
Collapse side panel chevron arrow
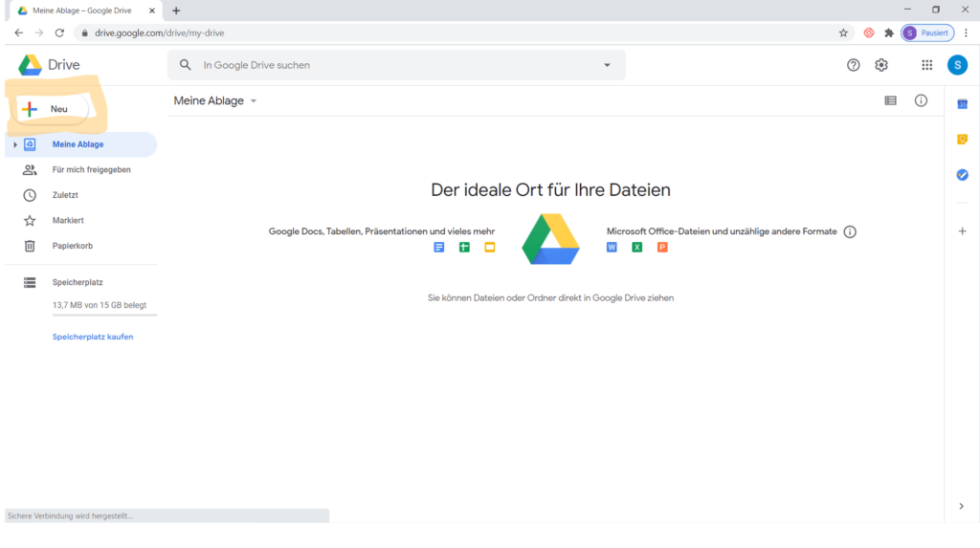pos(961,506)
